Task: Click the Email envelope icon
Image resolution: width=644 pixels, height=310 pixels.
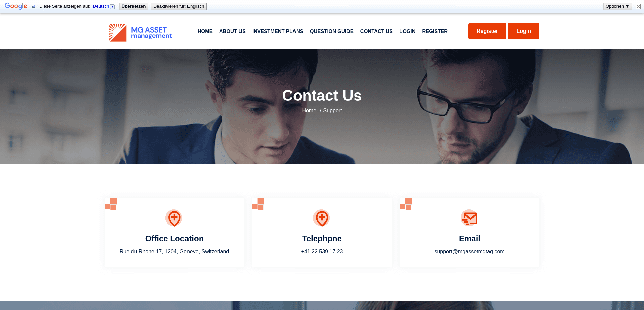Action: pos(469,218)
